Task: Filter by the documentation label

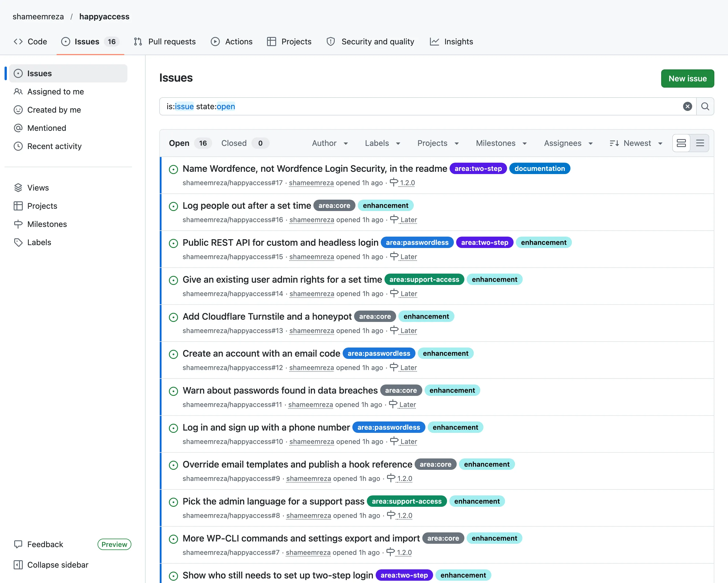Action: click(x=539, y=169)
